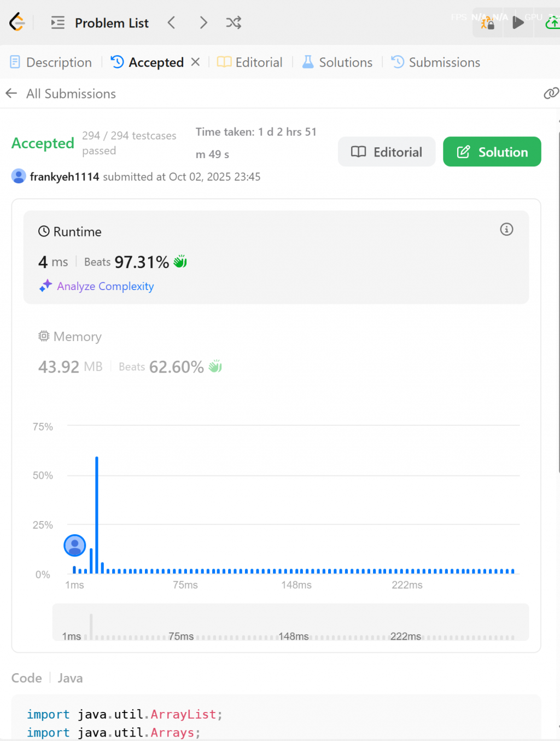The image size is (560, 741).
Task: Click the LeetCode logo icon
Action: click(x=17, y=22)
